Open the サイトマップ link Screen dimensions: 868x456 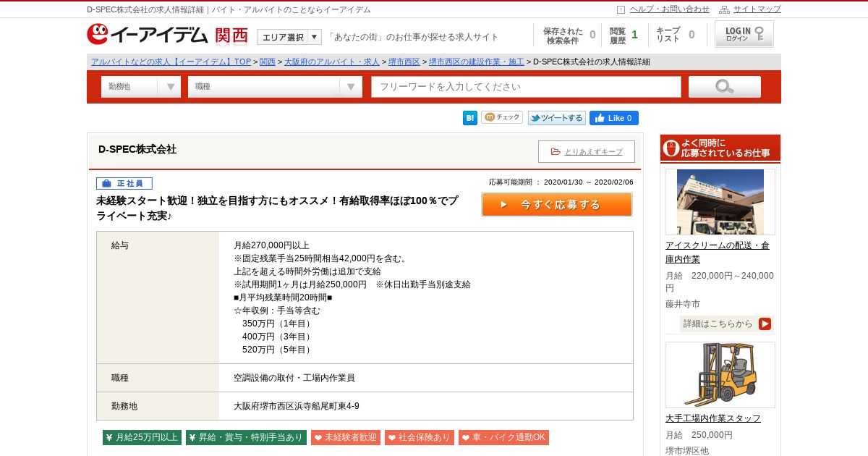pyautogui.click(x=757, y=9)
